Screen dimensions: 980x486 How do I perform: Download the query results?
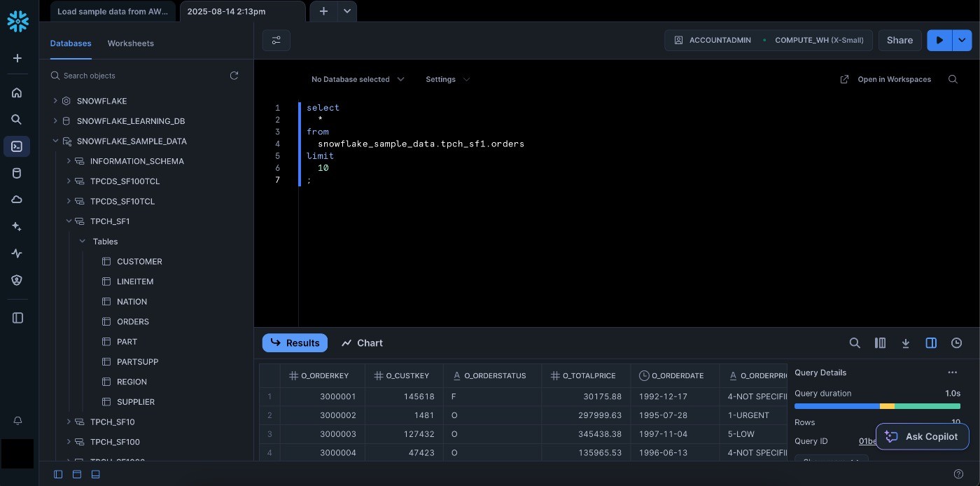906,343
